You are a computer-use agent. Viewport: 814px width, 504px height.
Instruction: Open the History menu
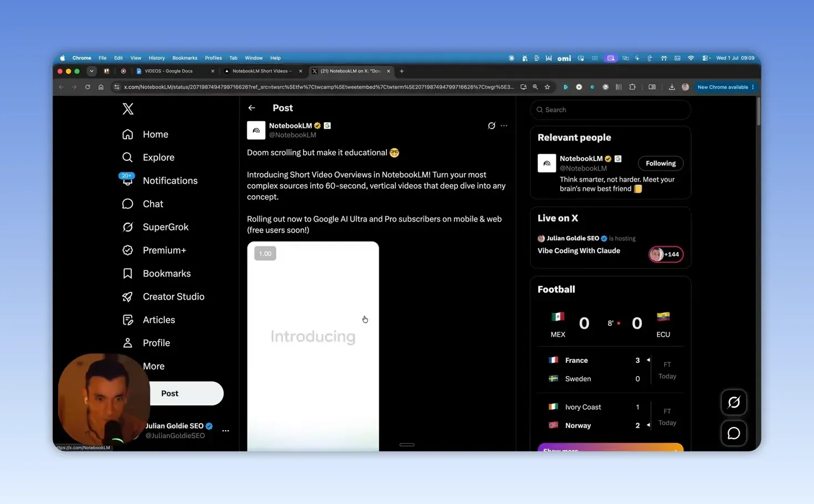click(157, 58)
